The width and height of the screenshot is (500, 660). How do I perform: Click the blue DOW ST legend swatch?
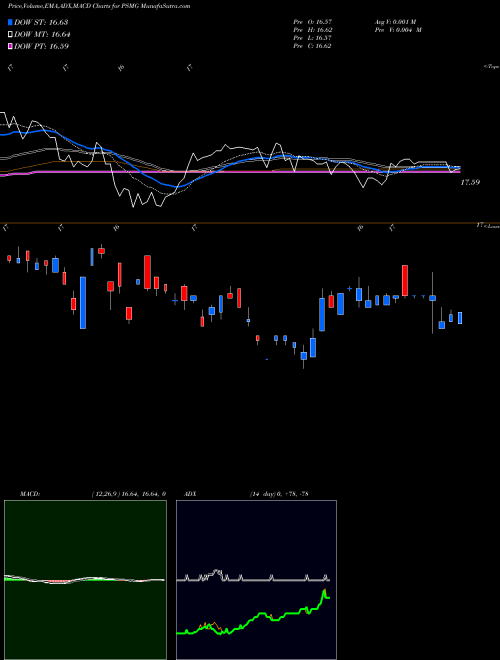10,22
